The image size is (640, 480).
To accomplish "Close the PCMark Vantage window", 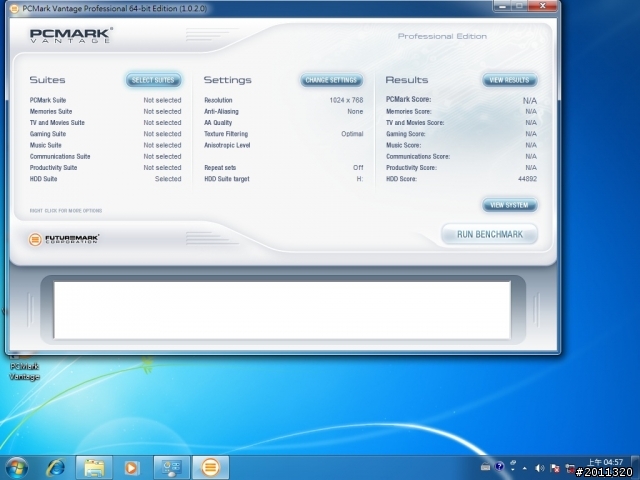I will click(x=542, y=6).
